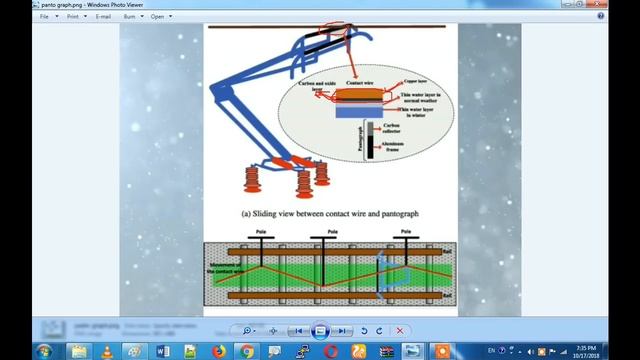Image resolution: width=640 pixels, height=360 pixels.
Task: Open the colorful striped icon on taskbar
Action: [386, 351]
